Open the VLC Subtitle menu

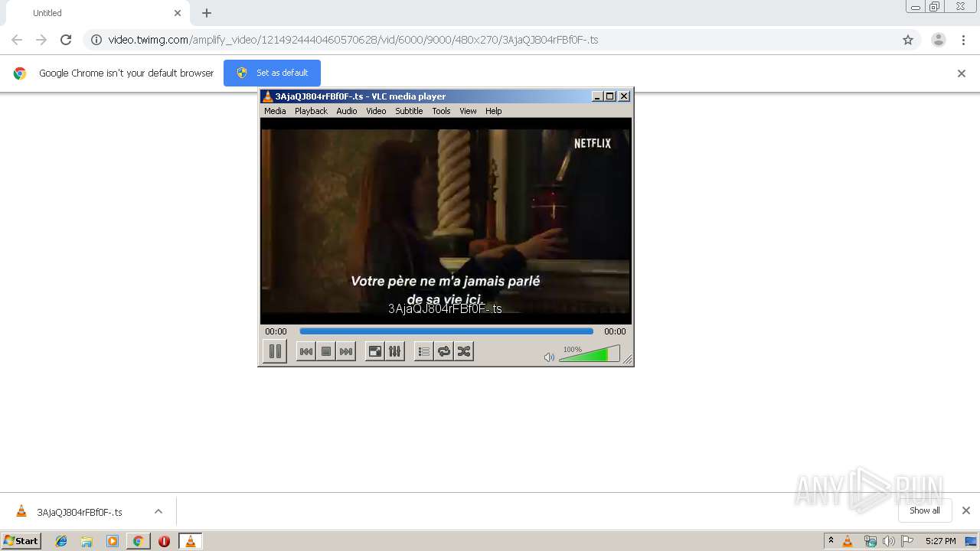click(409, 111)
